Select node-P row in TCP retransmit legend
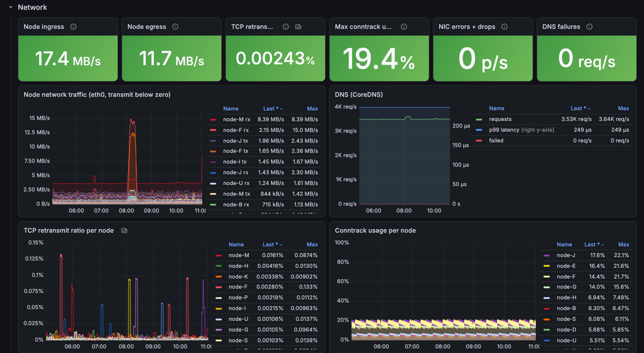 [267, 298]
